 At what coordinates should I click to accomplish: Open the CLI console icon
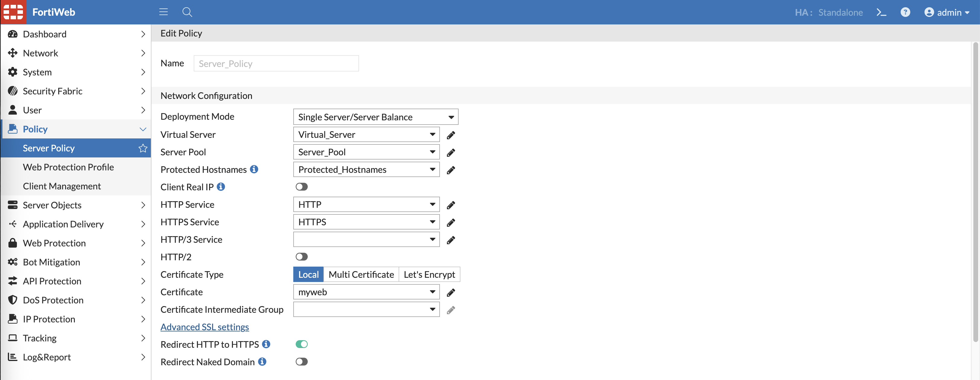[881, 12]
